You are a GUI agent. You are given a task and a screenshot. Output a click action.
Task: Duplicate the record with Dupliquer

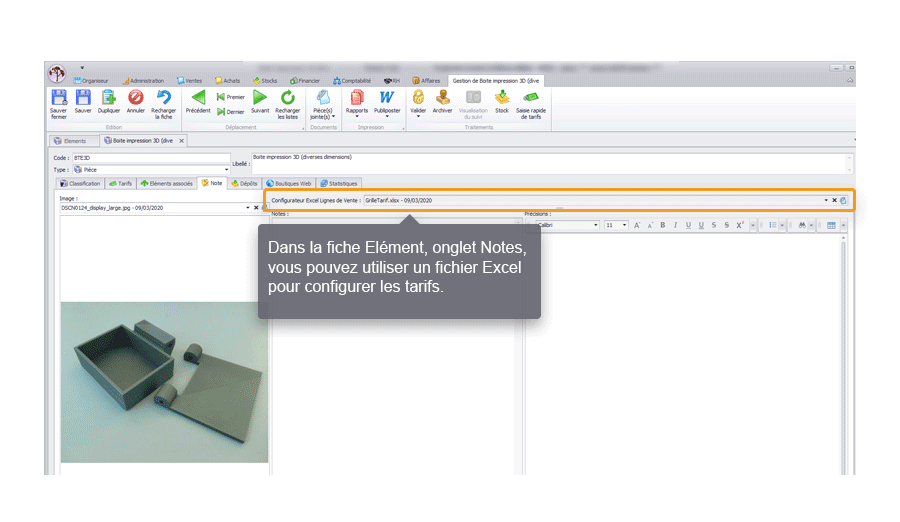108,101
